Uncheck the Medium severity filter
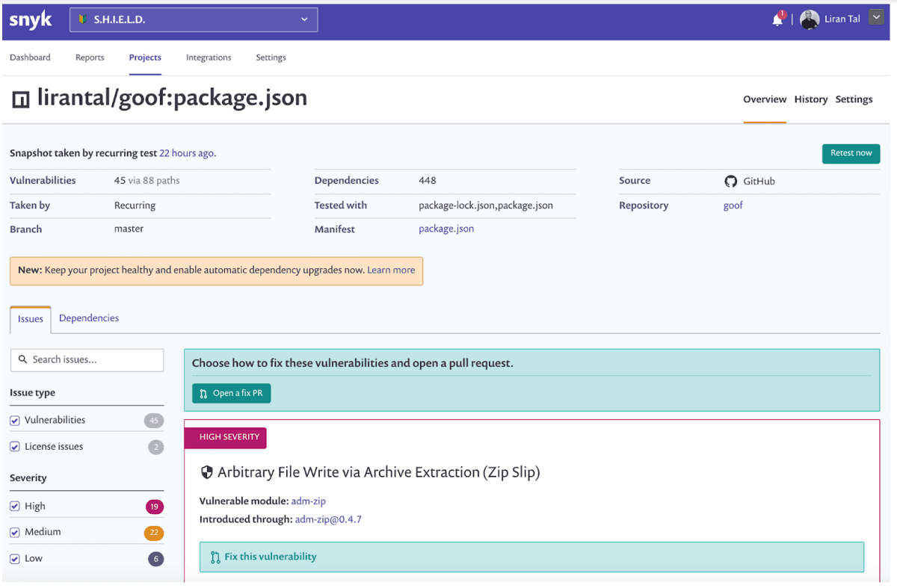 [x=15, y=533]
